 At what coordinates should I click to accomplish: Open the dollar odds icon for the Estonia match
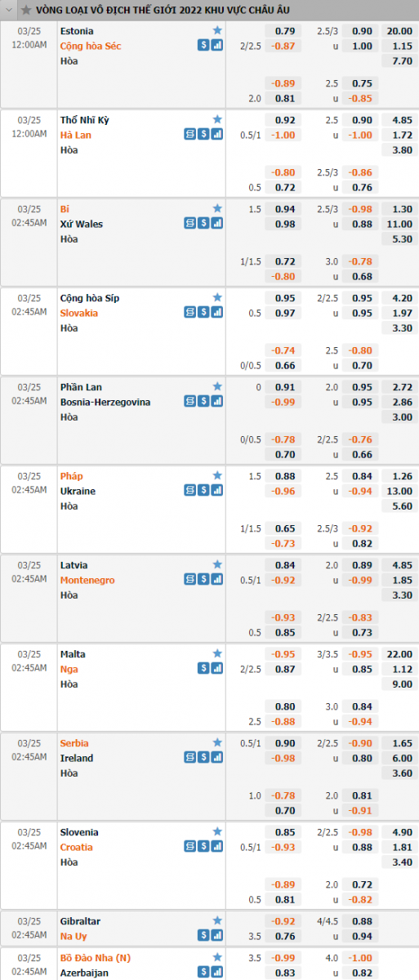[x=203, y=46]
